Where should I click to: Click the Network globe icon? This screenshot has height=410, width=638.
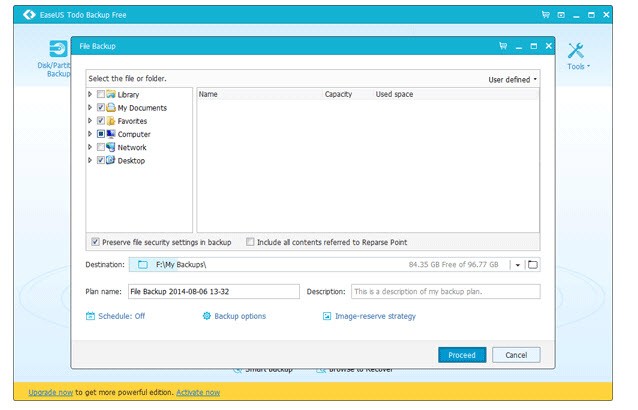(x=111, y=147)
